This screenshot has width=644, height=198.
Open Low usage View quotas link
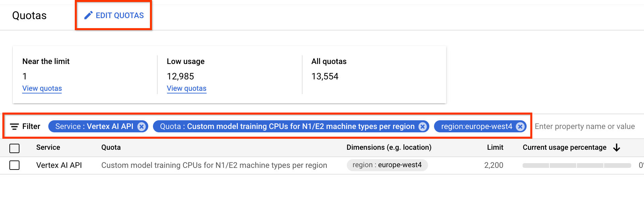[186, 88]
